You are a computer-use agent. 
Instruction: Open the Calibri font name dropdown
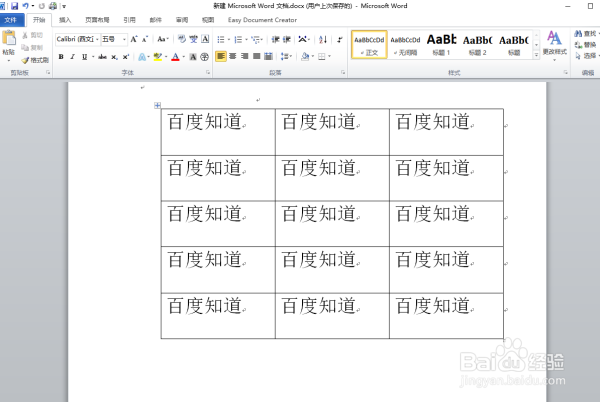pyautogui.click(x=97, y=39)
